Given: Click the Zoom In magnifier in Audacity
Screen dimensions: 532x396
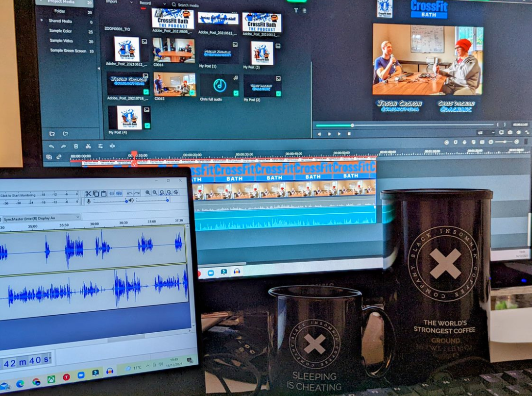Looking at the screenshot, I should pos(147,193).
